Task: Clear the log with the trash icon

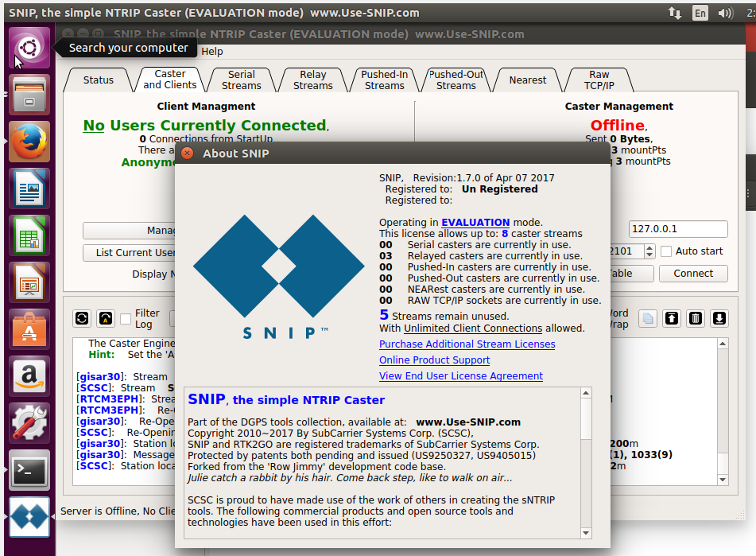Action: 696,318
